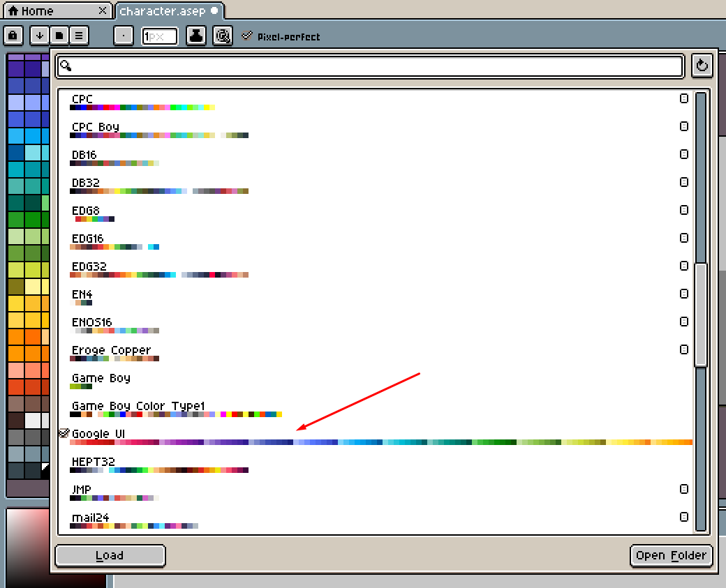Open the info icon for EN4
The image size is (726, 588).
684,294
